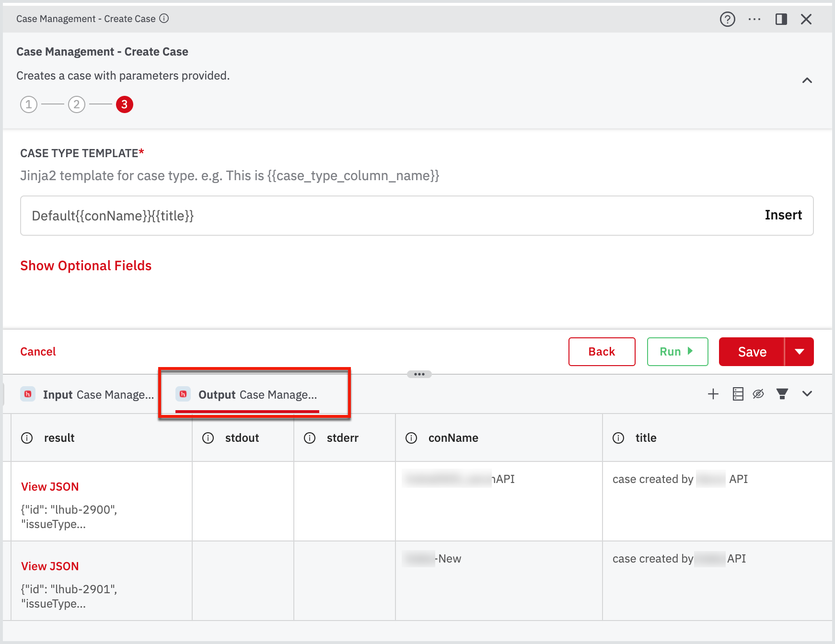This screenshot has height=644, width=835.
Task: Go to step 1 of the wizard
Action: click(x=29, y=104)
